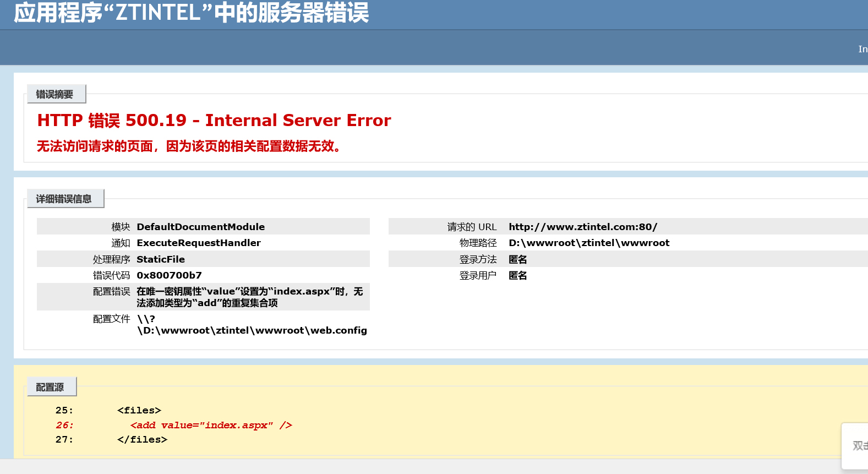
Task: Click the highlighted line 26 add element
Action: [211, 425]
